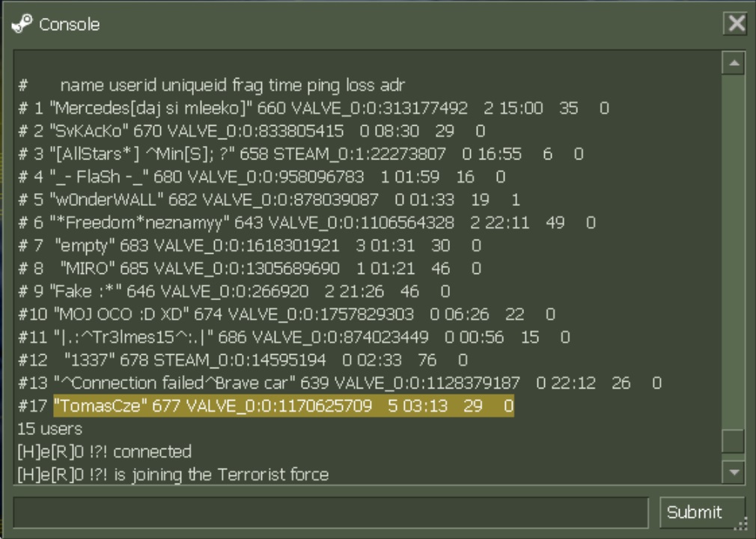Select the Mercedes[daj si mleeko] player line
756x539 pixels.
[x=313, y=108]
